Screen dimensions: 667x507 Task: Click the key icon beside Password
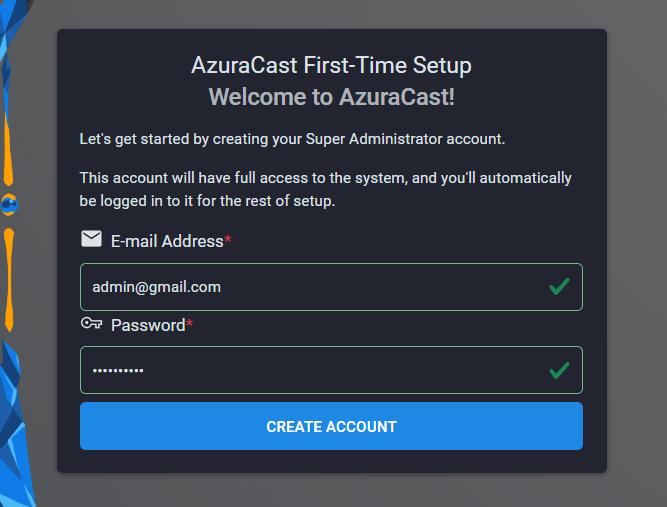91,323
